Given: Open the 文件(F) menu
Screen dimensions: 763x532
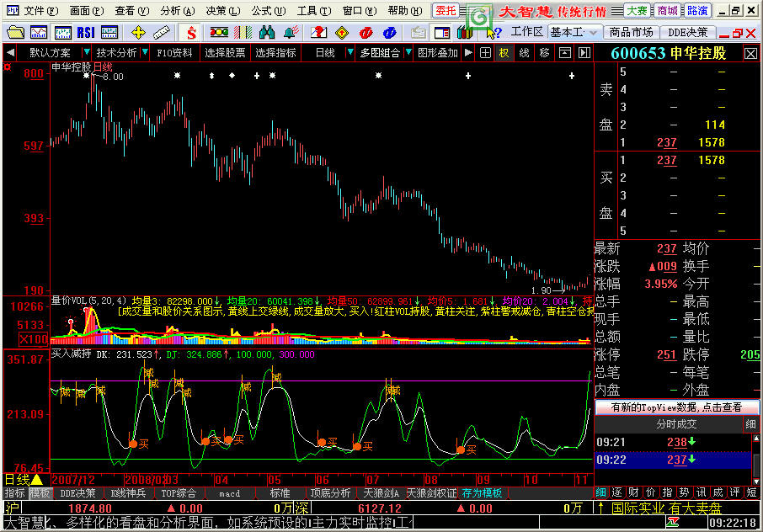Looking at the screenshot, I should pos(41,10).
